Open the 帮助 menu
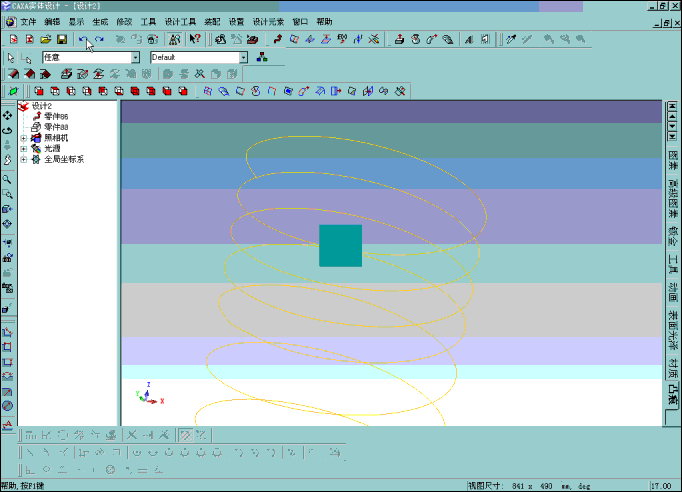 click(324, 22)
